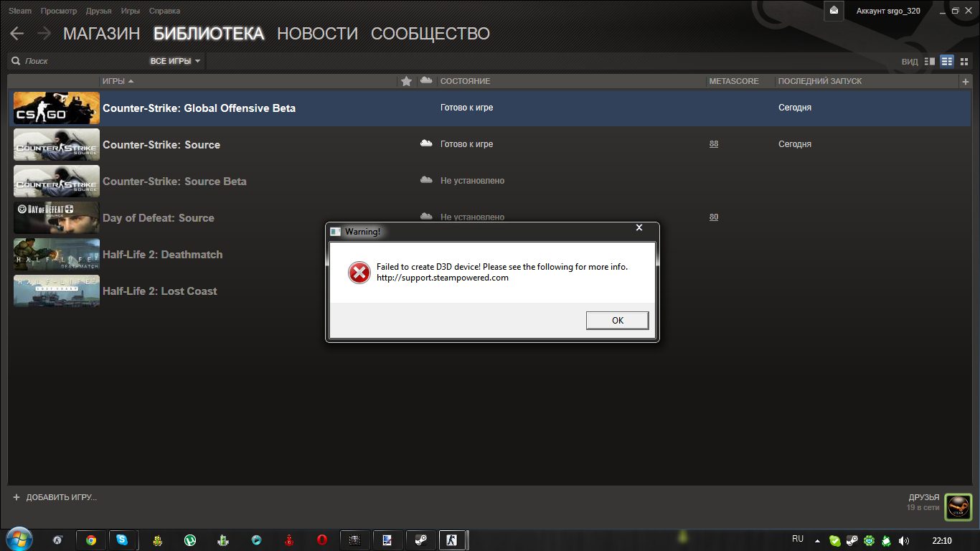Open the Аккаунт srgo_320 account link
This screenshot has height=551, width=980.
point(888,11)
